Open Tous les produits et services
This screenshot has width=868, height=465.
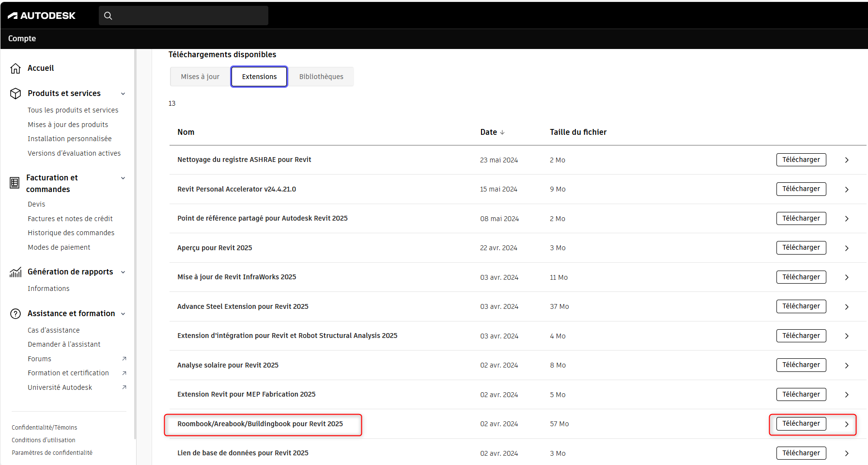[x=73, y=110]
